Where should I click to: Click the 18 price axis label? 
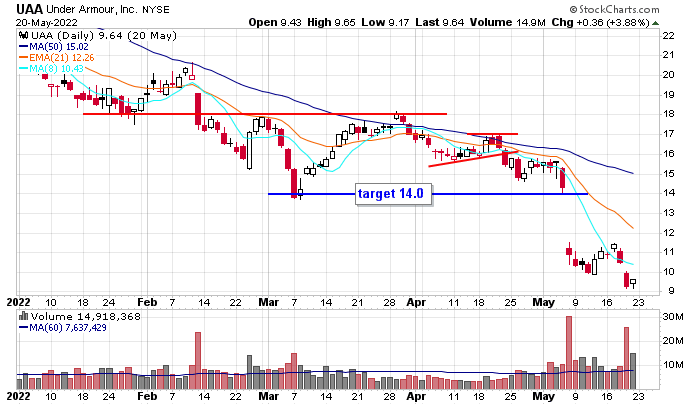point(668,114)
